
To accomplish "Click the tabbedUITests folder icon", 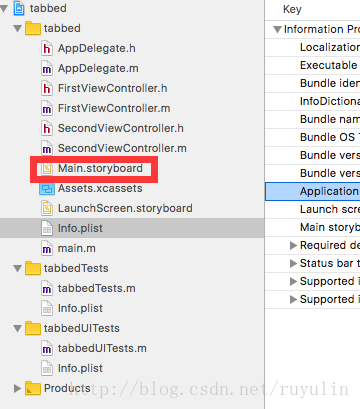I will [33, 328].
